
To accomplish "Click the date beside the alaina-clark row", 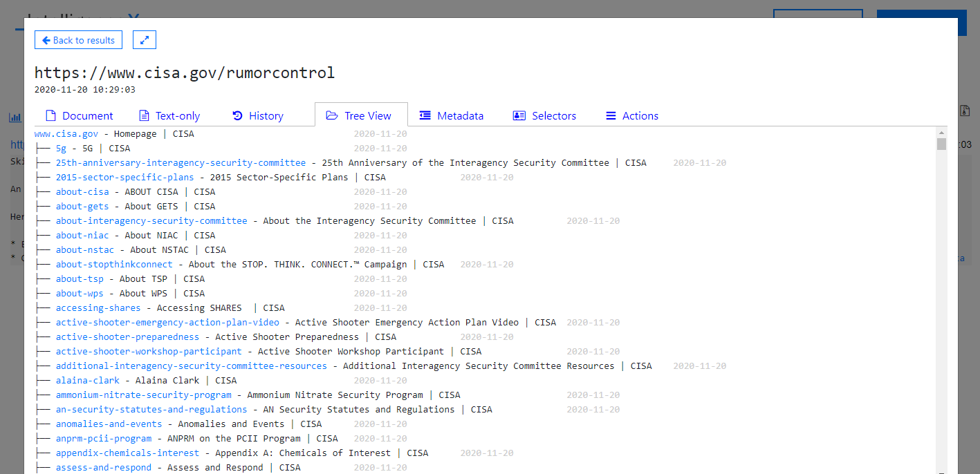I will 380,381.
